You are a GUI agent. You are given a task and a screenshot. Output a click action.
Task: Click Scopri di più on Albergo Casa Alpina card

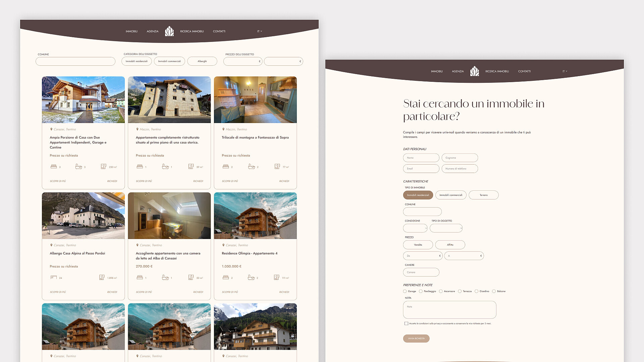[58, 292]
